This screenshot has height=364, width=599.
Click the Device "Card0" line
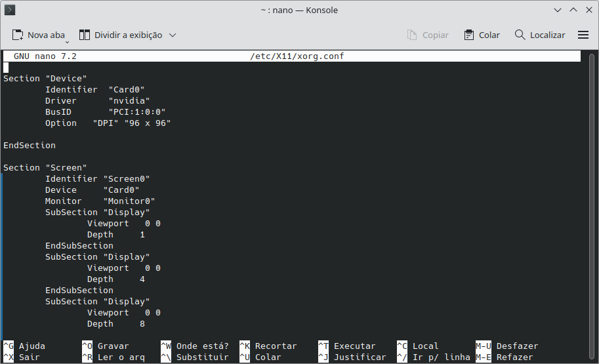tap(92, 190)
